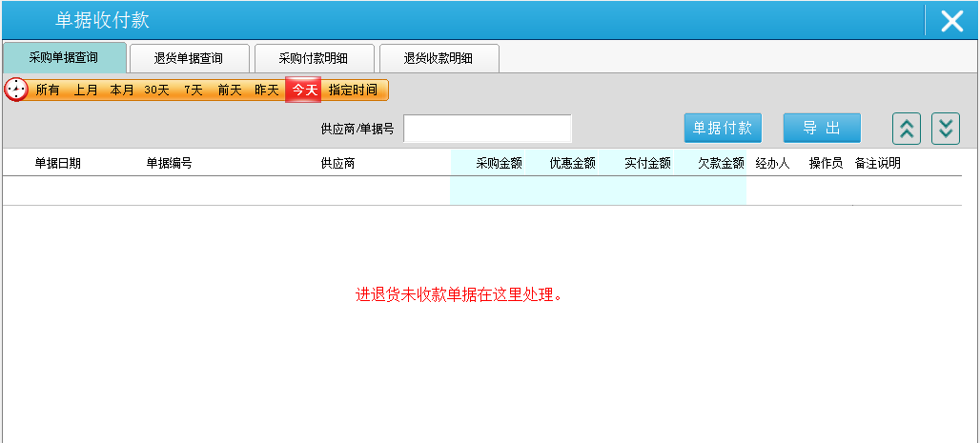Filter records by 本月

[x=122, y=90]
